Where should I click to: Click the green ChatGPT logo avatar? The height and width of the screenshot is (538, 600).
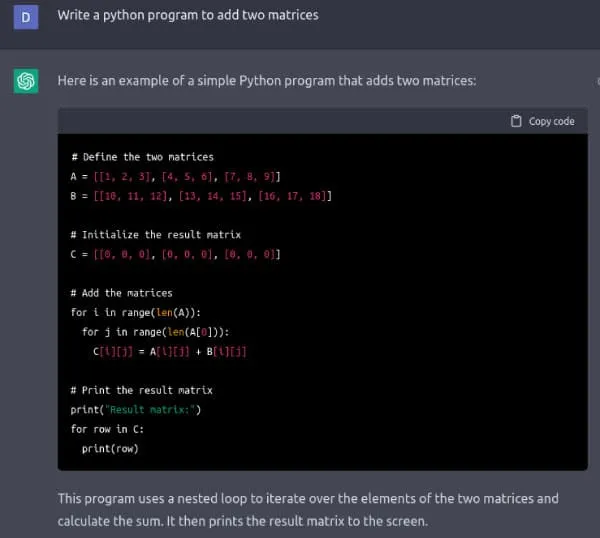pyautogui.click(x=26, y=81)
